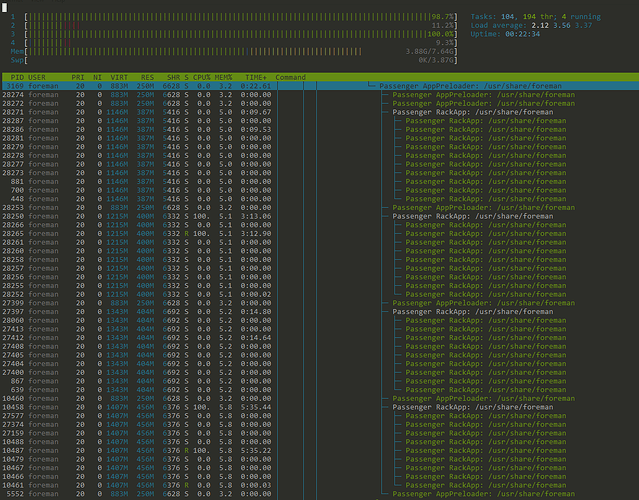The image size is (639, 500).
Task: Select running process row 28265
Action: tap(320, 233)
